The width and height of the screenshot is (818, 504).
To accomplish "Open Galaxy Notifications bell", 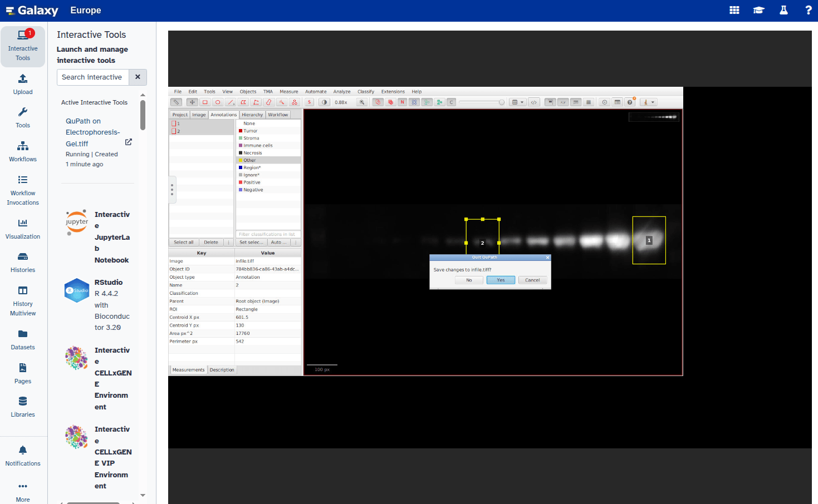I will [23, 456].
